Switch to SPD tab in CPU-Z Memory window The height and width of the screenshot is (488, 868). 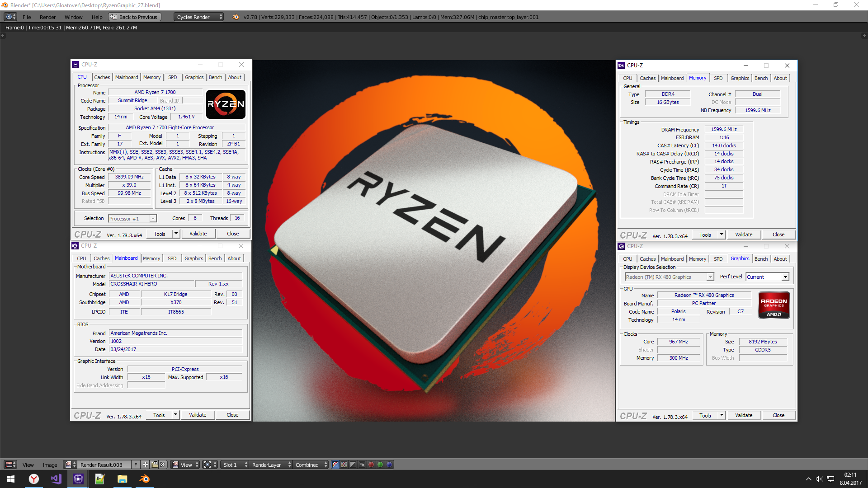pyautogui.click(x=718, y=78)
